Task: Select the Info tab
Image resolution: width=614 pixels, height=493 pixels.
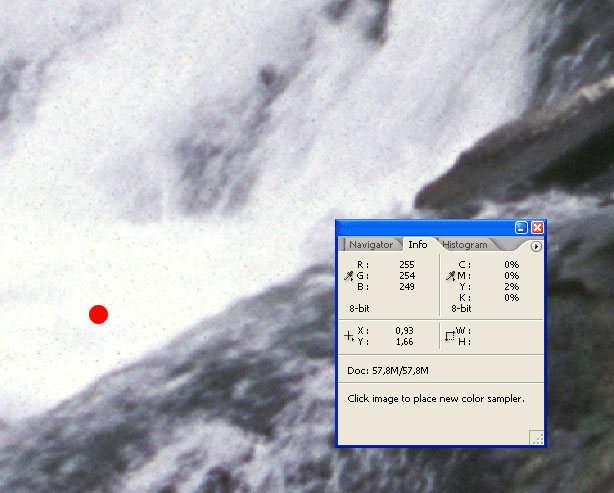Action: [417, 244]
